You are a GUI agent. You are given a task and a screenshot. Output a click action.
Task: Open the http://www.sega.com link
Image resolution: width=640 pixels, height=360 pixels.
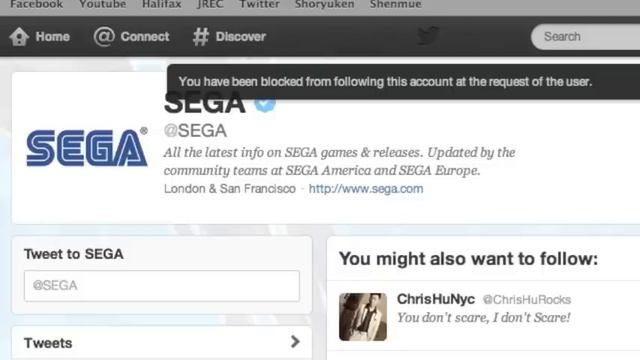[366, 189]
